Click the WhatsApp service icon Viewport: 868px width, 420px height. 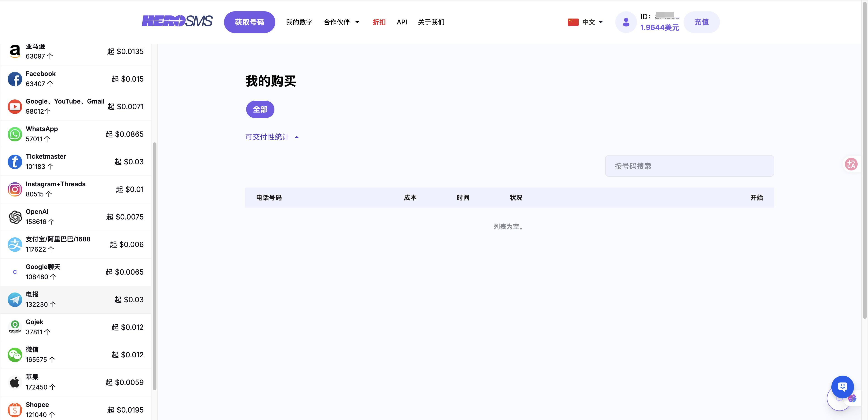(x=15, y=134)
